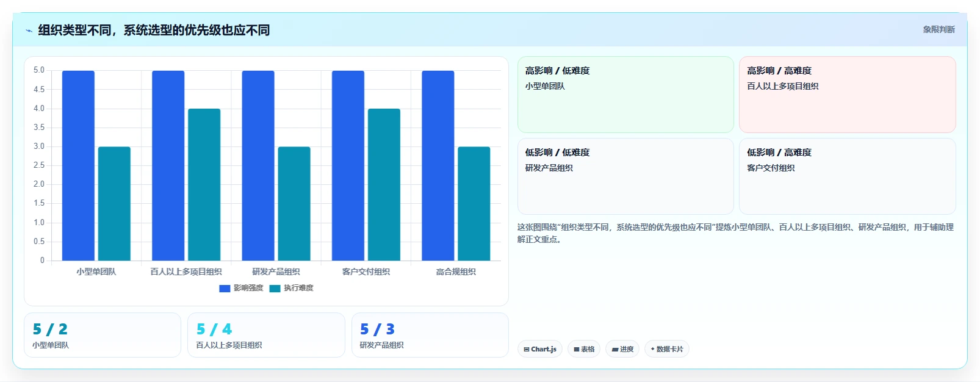The image size is (980, 382).
Task: Select the 低影响 / 低难度 quadrant card
Action: tap(625, 176)
